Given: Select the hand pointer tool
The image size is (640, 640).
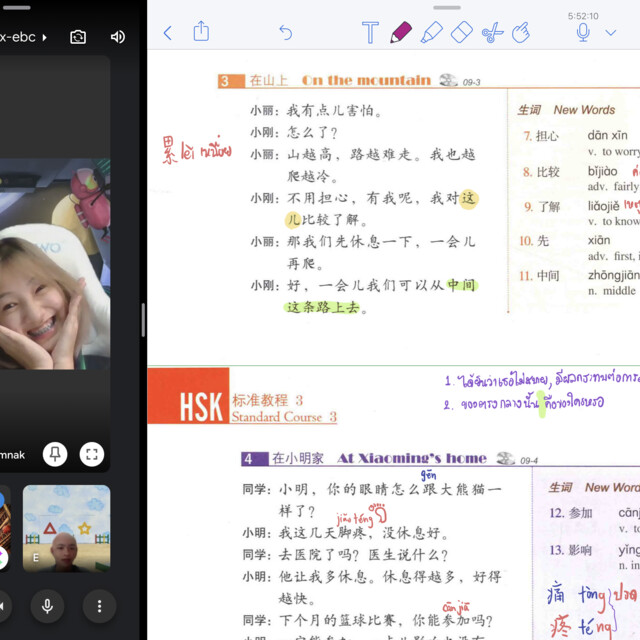Looking at the screenshot, I should (521, 32).
